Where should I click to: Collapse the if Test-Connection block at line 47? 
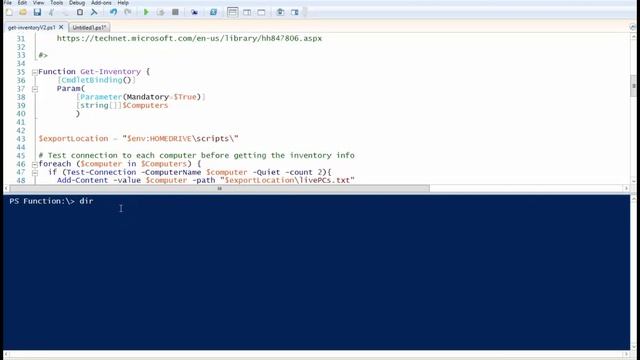pos(35,173)
